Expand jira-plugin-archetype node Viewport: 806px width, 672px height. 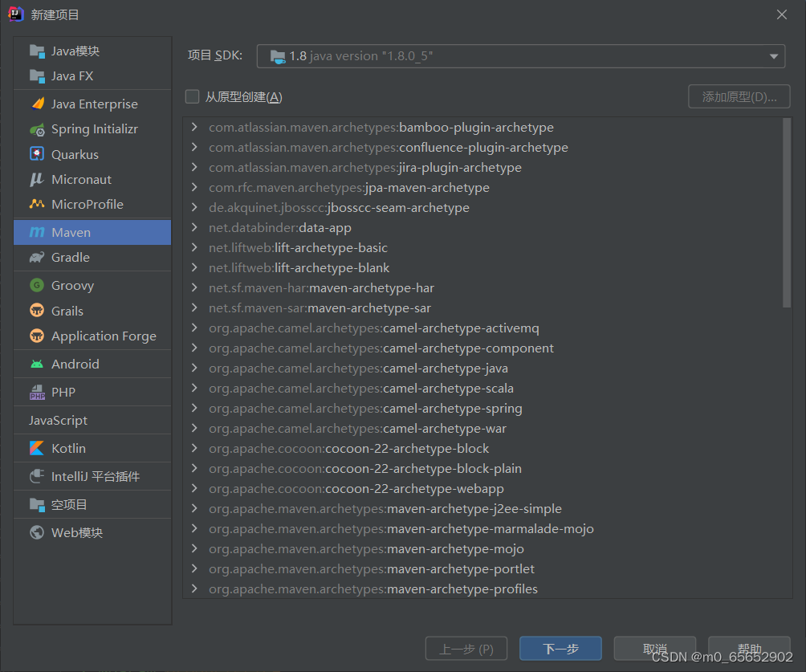(x=195, y=167)
